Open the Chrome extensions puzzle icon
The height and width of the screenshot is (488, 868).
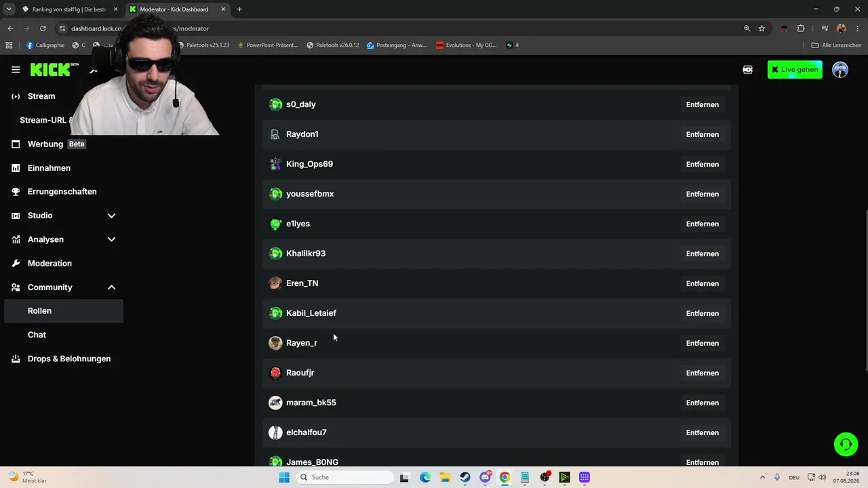point(801,28)
